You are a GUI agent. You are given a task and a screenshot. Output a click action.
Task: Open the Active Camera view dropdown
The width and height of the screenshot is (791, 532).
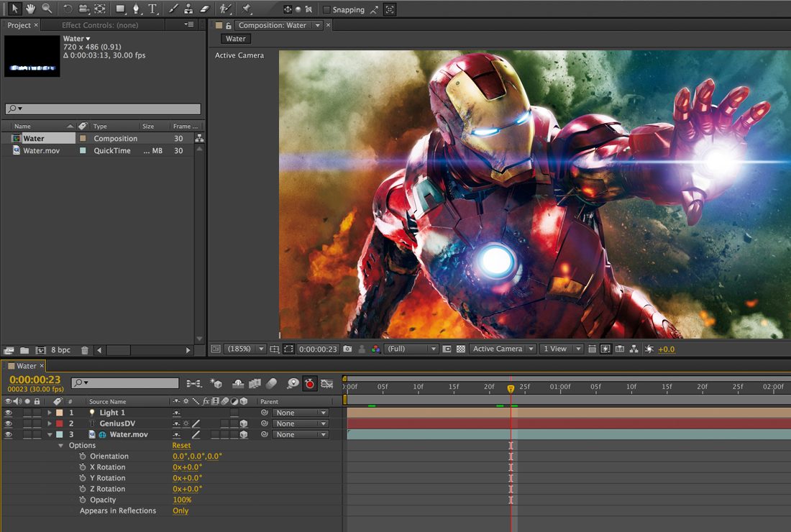503,349
